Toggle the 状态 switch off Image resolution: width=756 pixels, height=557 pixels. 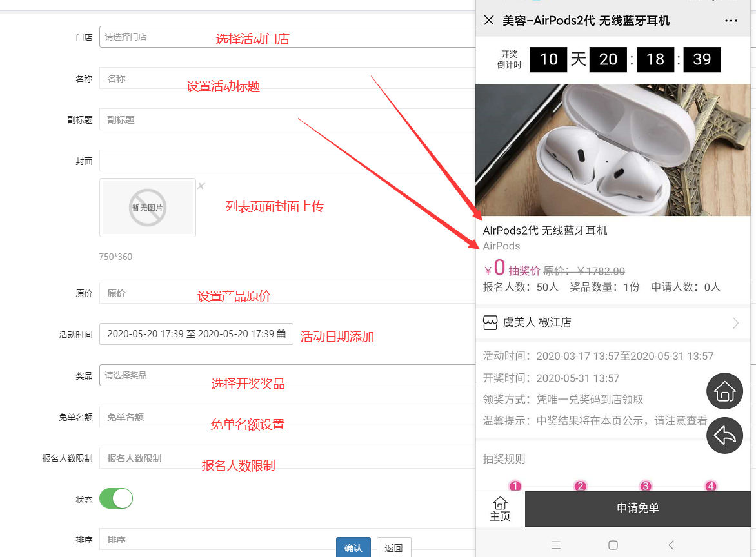point(116,498)
